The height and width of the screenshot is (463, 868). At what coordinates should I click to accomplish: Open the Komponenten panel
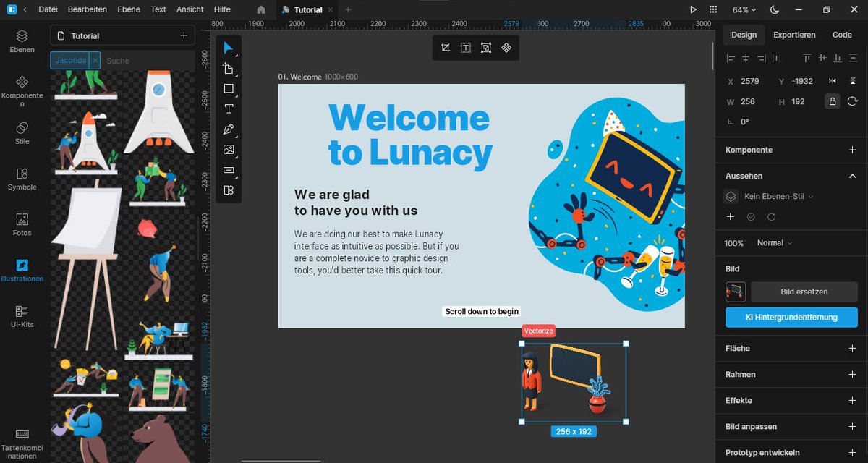[22, 90]
